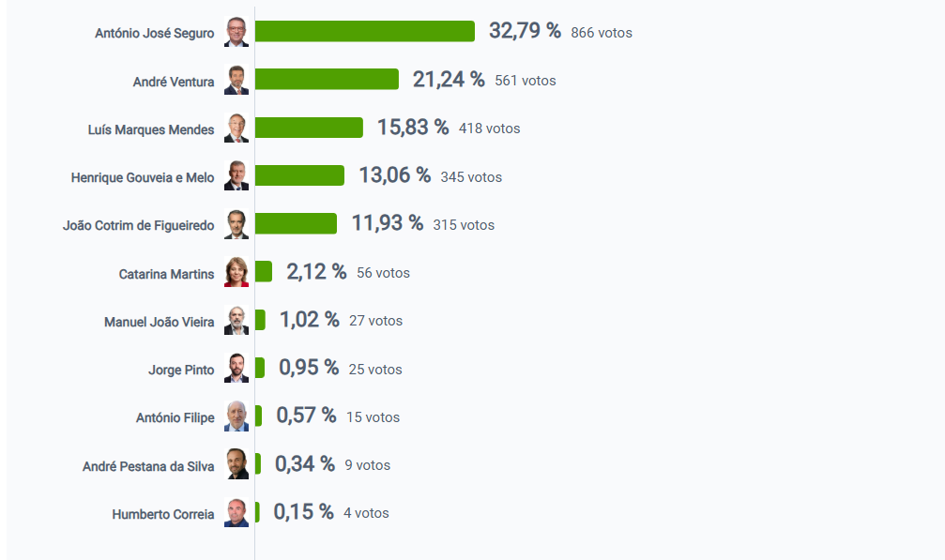Click Henrique Gouveia e Melo's portrait
Screen dimensions: 945x560
click(236, 176)
